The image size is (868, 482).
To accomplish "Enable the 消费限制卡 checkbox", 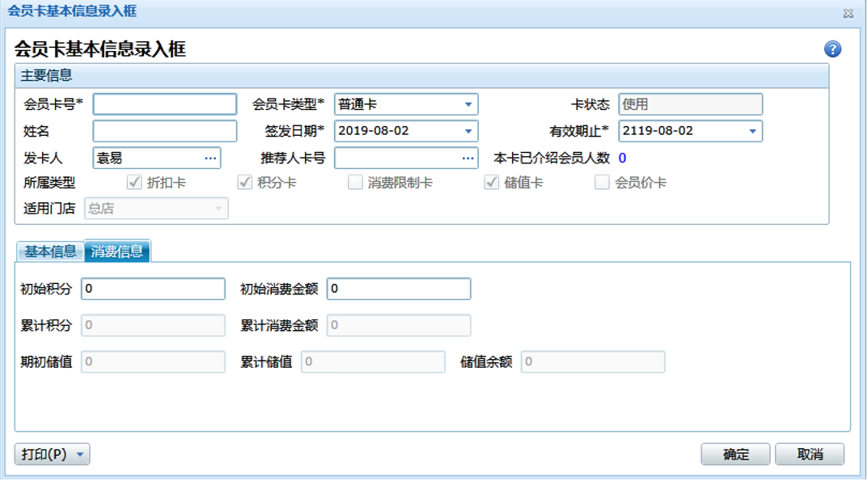I will point(355,183).
